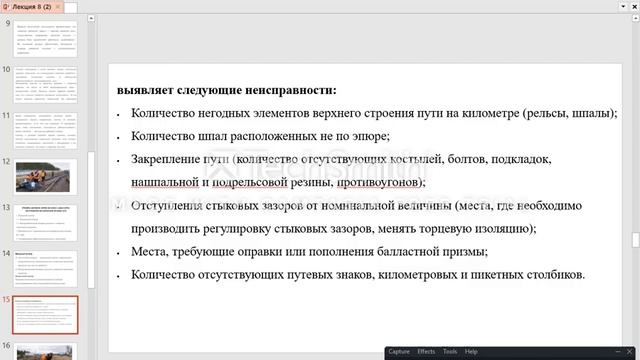Click the main slide vertical scrollbar thumb
Image resolution: width=640 pixels, height=360 pixels.
636,240
